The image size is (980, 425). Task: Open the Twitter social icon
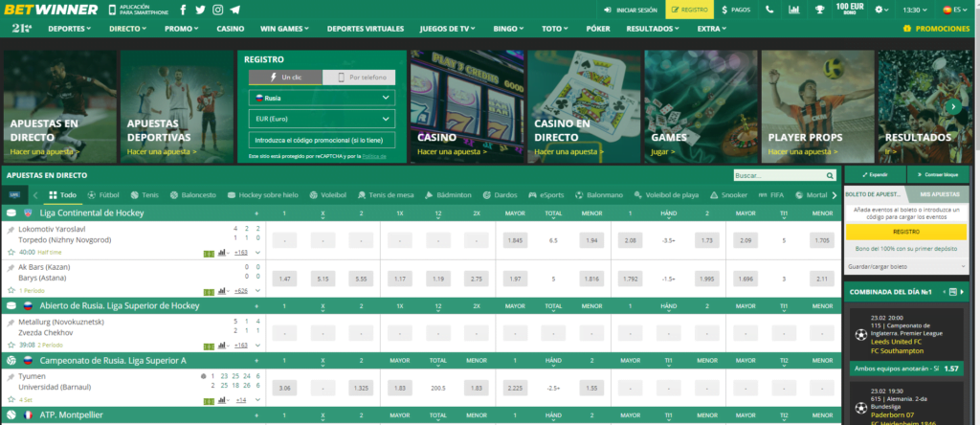pos(200,10)
